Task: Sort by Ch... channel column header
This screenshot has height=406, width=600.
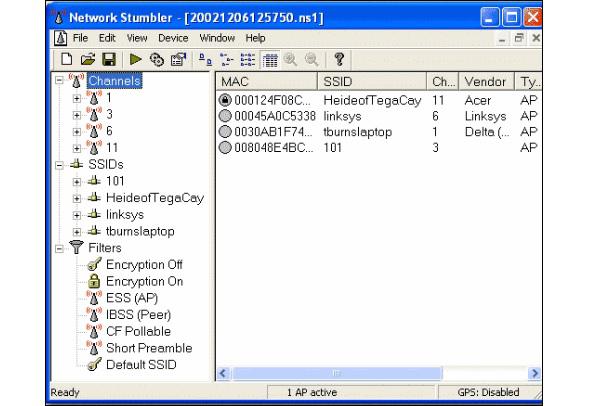Action: coord(443,82)
